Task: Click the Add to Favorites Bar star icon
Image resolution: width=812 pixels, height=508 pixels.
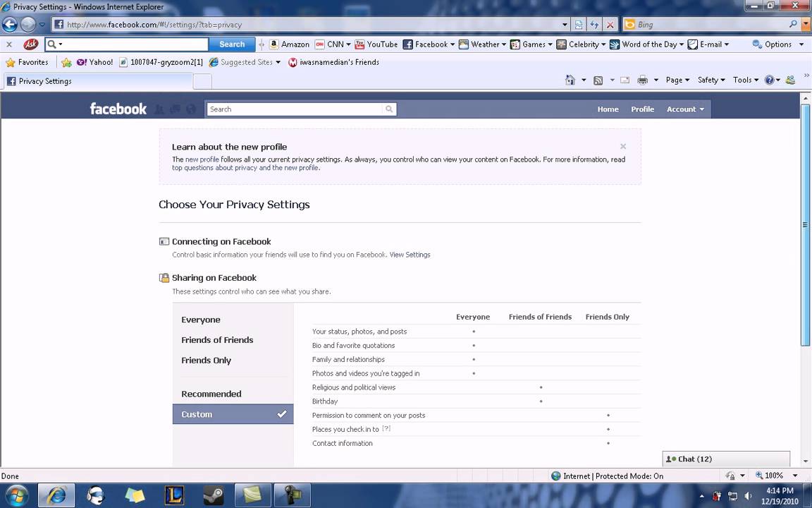Action: (x=66, y=62)
